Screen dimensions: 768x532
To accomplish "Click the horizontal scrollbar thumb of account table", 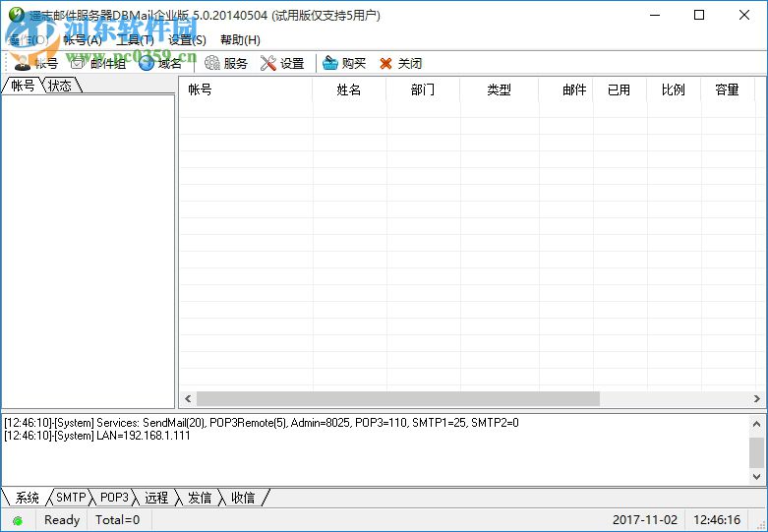I will coord(398,399).
